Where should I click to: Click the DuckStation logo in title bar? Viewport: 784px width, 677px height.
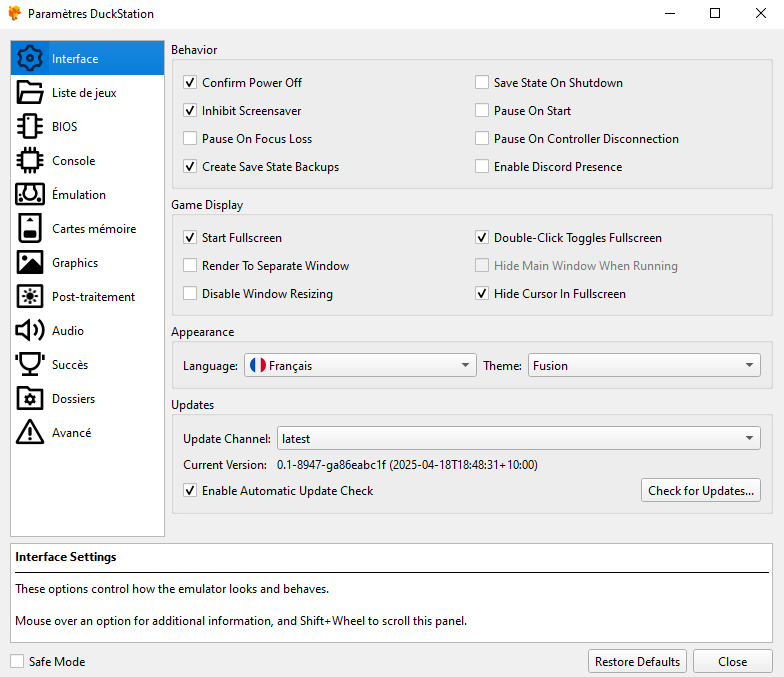(x=15, y=14)
